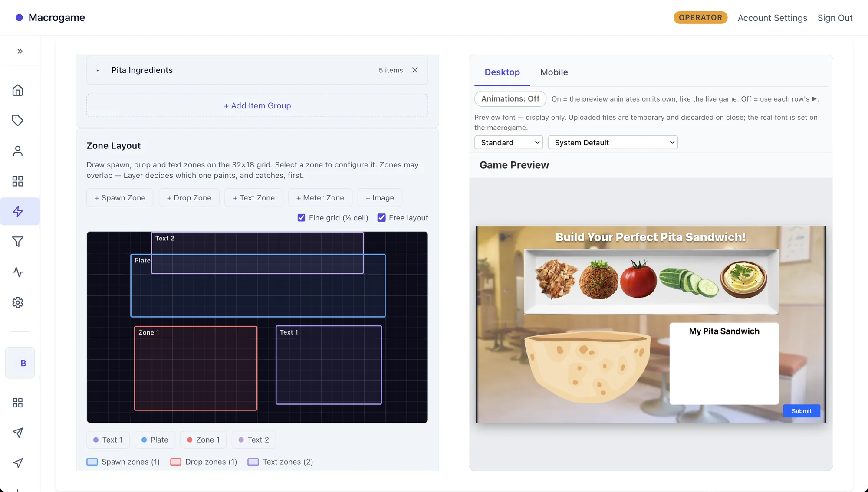Toggle Animations Off button
This screenshot has height=492, width=868.
(x=510, y=99)
